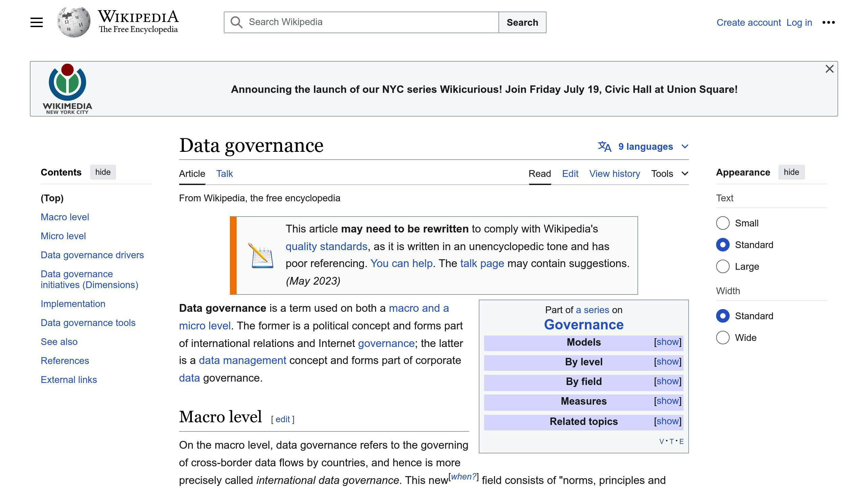Click the three-dot overflow menu icon
Screen dimensions: 868x488
point(829,23)
